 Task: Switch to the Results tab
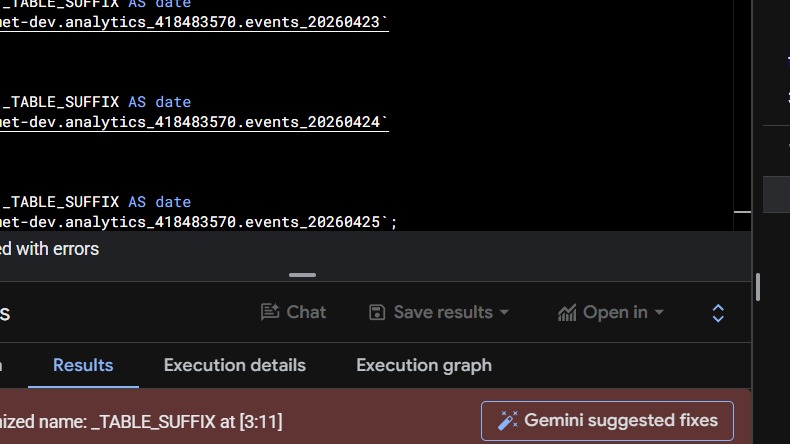83,365
